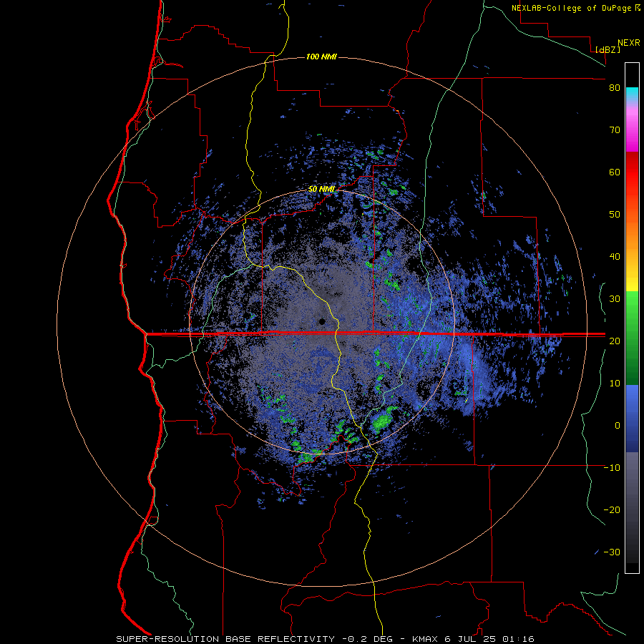The height and width of the screenshot is (644, 644).
Task: Click the dBZ unit label above the color scale
Action: (608, 49)
